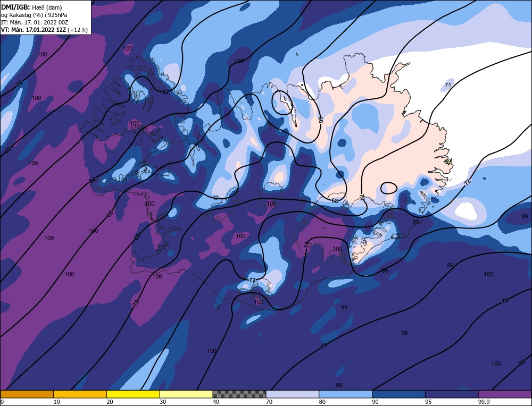This screenshot has height=406, width=532.
Task: Select the bright yellow 20–30 legend swatch
Action: coord(133,394)
